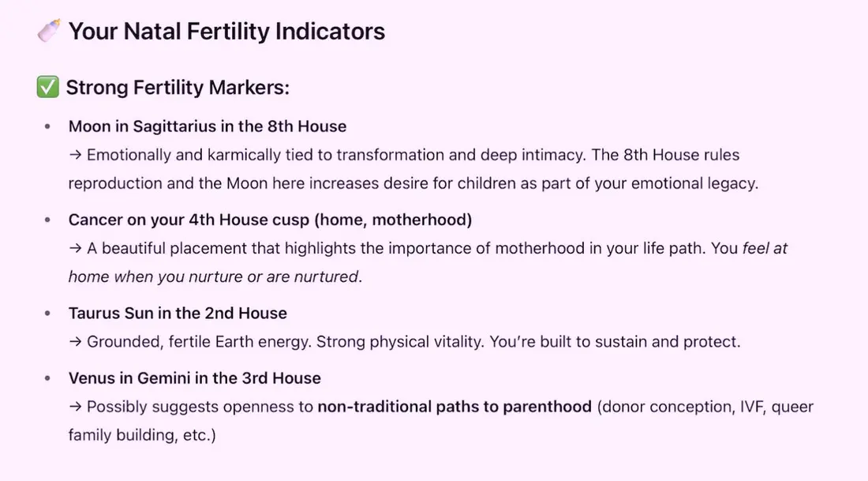Viewport: 868px width, 481px height.
Task: Click 'Moon in Sagittarius in the 8th House' title
Action: coord(208,126)
